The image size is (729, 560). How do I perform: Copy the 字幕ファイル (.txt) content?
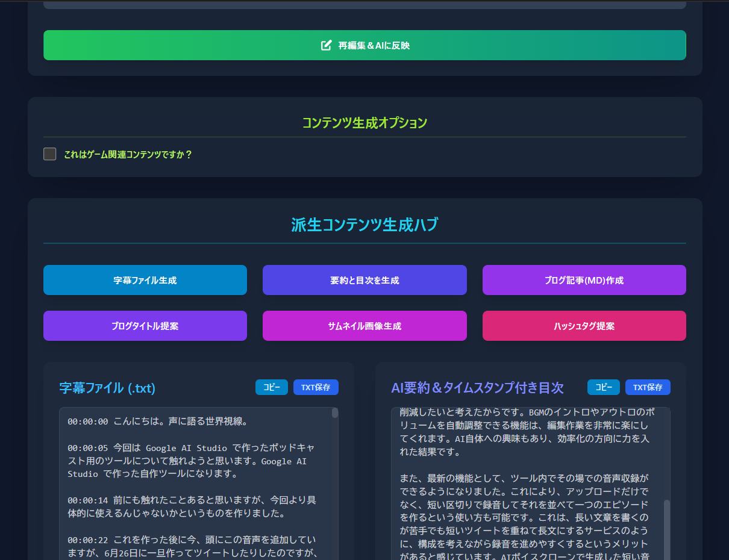272,387
